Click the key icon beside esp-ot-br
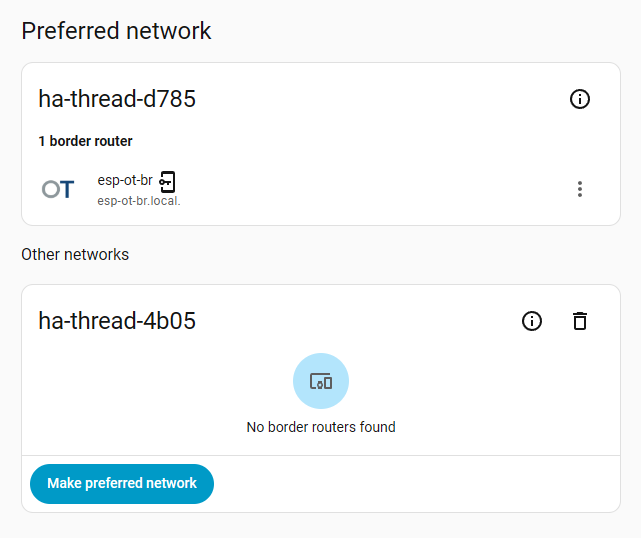 point(168,181)
